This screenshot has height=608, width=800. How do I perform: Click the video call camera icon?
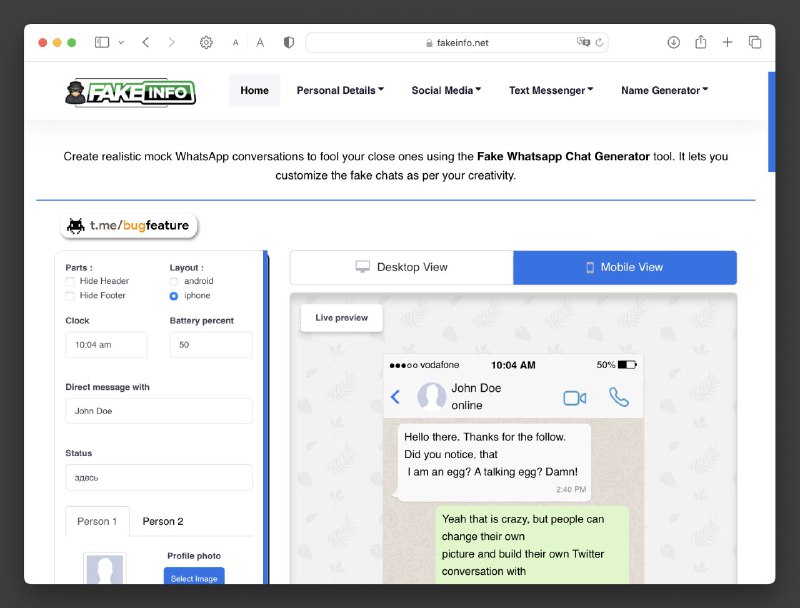tap(574, 398)
